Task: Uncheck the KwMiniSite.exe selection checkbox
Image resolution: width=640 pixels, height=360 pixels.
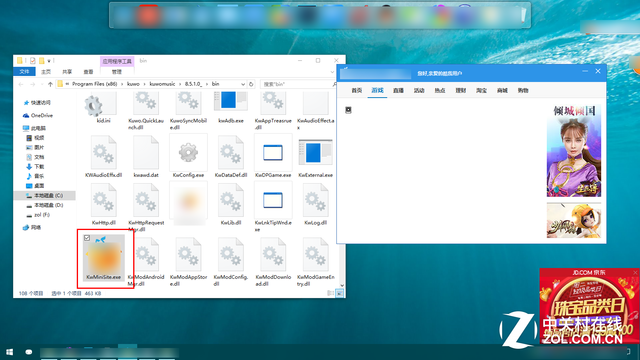Action: coord(87,238)
